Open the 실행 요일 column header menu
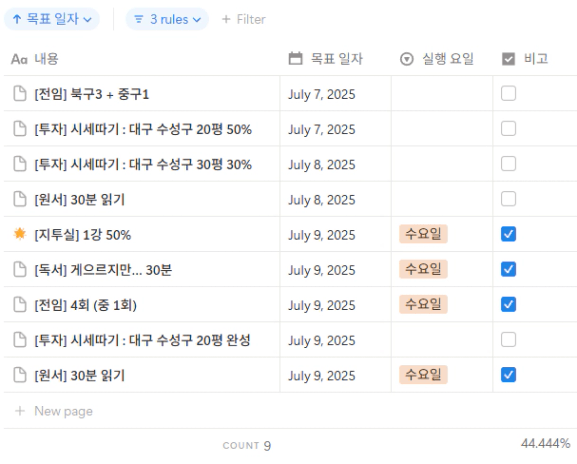Viewport: 577px width, 464px height. click(442, 59)
